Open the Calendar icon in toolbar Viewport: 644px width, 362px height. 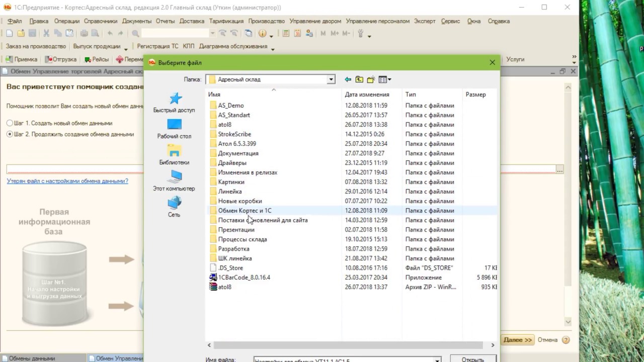(x=297, y=34)
